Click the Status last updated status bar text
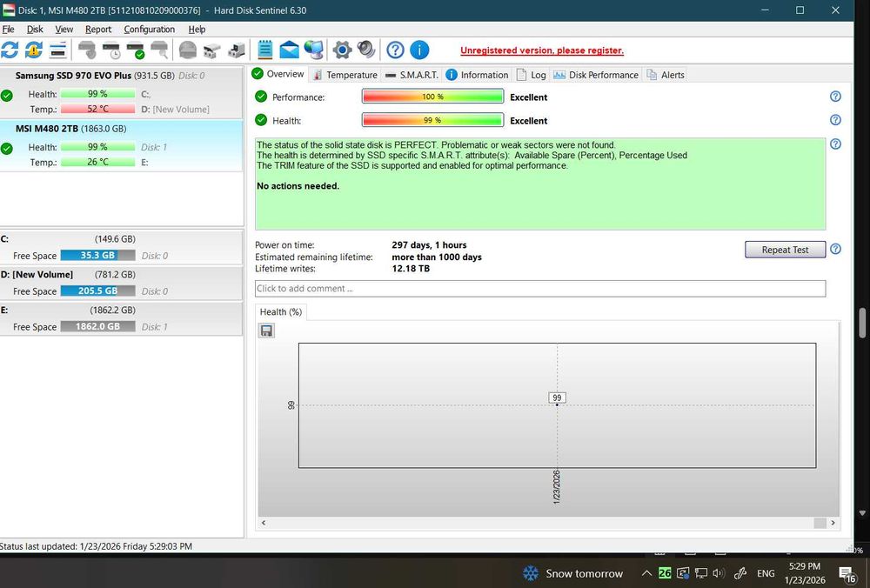The height and width of the screenshot is (588, 870). pos(96,546)
